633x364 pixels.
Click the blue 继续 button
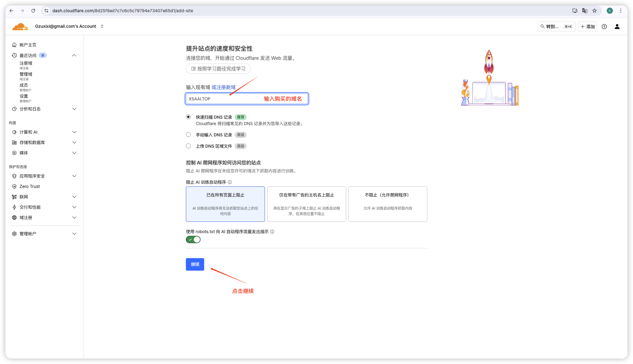195,264
